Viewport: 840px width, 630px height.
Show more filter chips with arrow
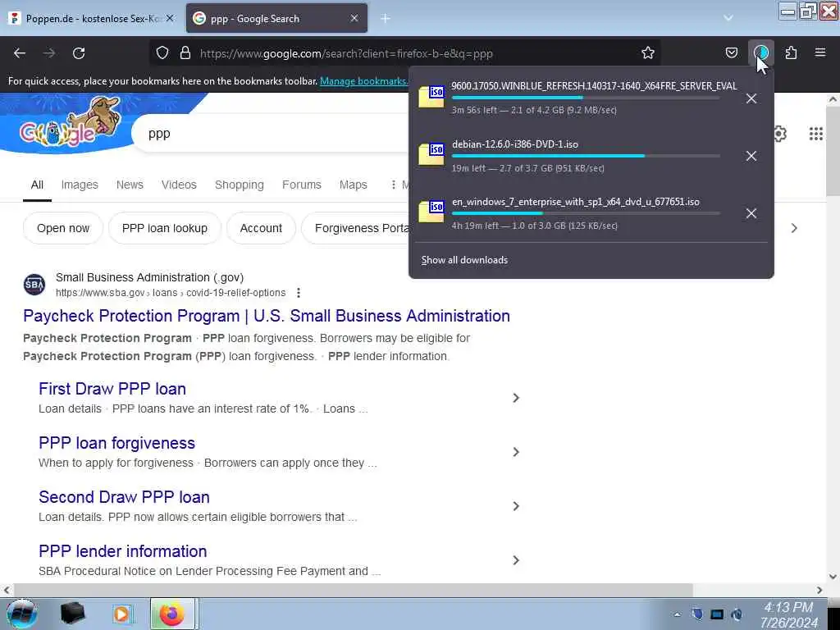tap(794, 228)
